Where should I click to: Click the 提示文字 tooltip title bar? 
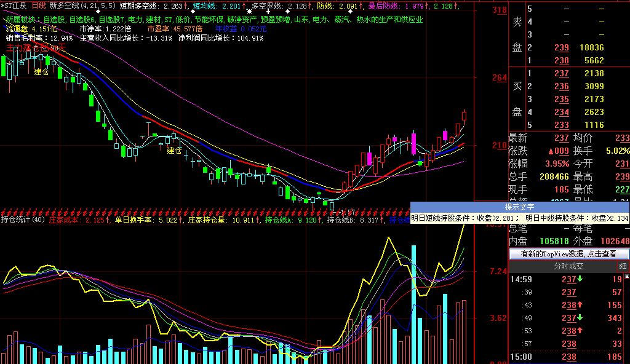point(520,207)
